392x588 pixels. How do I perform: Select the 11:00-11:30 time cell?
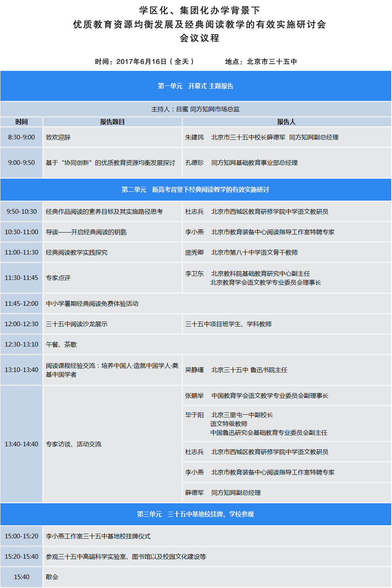point(22,252)
